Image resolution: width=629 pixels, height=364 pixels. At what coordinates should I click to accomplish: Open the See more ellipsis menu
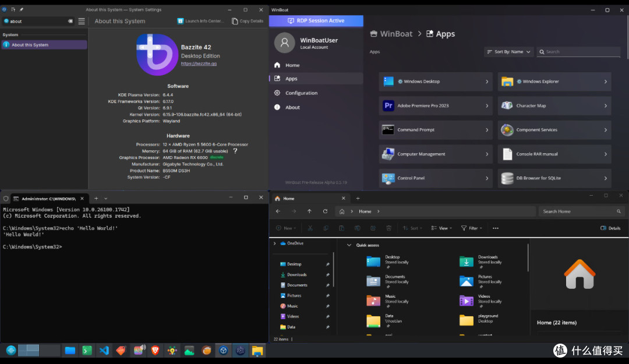click(x=496, y=228)
